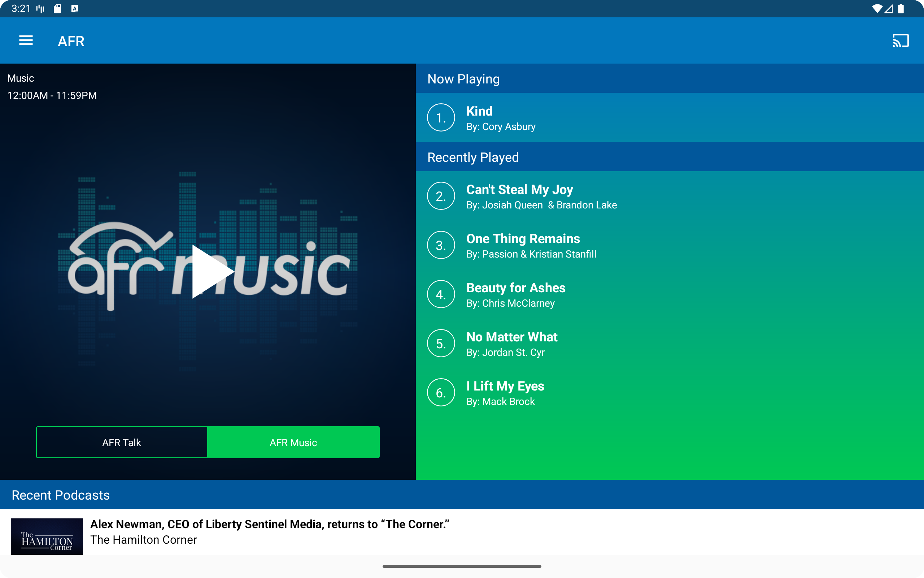Select I Lift My Eyes track
This screenshot has height=578, width=924.
pos(670,393)
